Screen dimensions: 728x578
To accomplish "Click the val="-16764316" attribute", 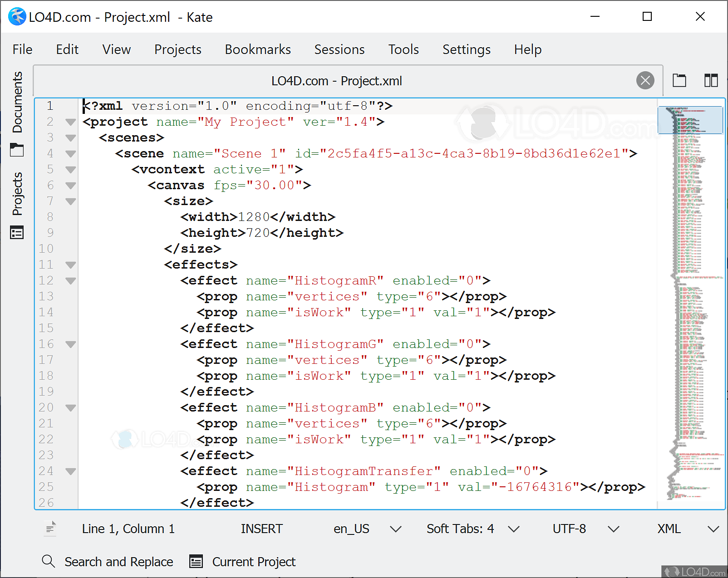I will tap(519, 487).
